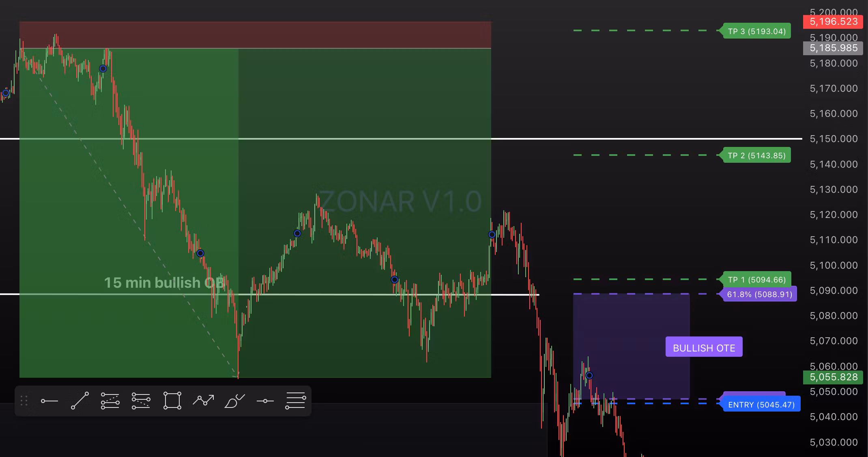Grab the drawing toolbar drag handle
868x457 pixels.
click(x=24, y=401)
